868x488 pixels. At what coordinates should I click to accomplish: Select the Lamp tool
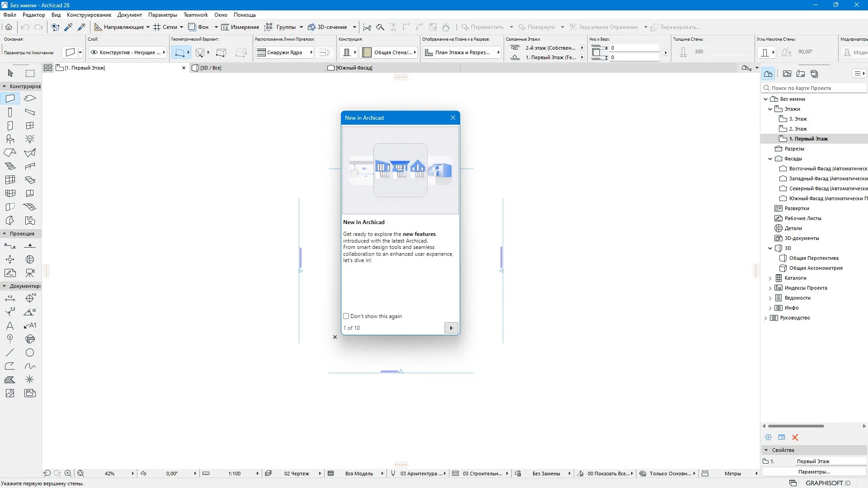tap(30, 139)
